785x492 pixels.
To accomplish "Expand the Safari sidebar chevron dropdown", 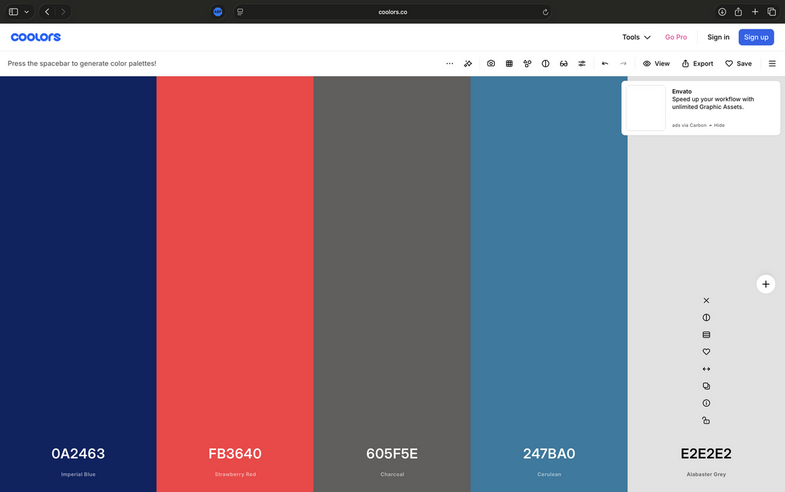I will pyautogui.click(x=26, y=12).
